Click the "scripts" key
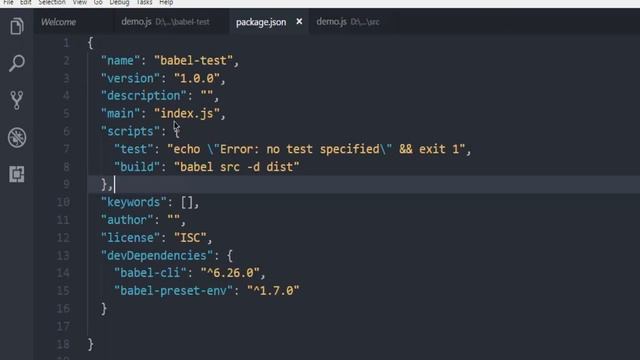This screenshot has height=360, width=640. (x=130, y=131)
